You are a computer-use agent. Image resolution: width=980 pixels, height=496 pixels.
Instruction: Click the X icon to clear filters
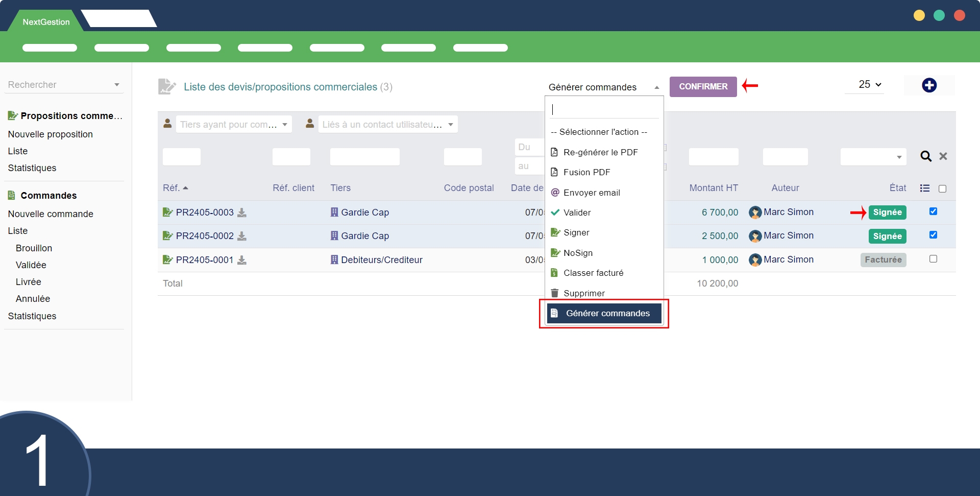click(x=943, y=156)
